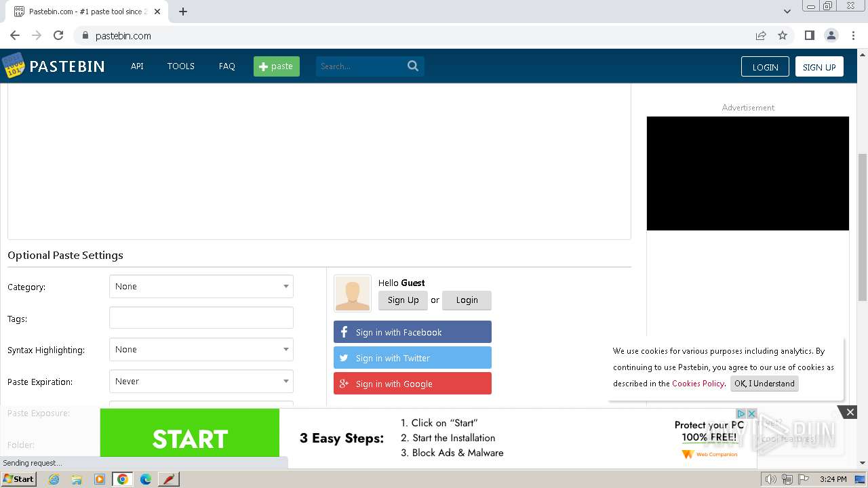This screenshot has width=868, height=488.
Task: Click the black advertisement box
Action: click(748, 174)
